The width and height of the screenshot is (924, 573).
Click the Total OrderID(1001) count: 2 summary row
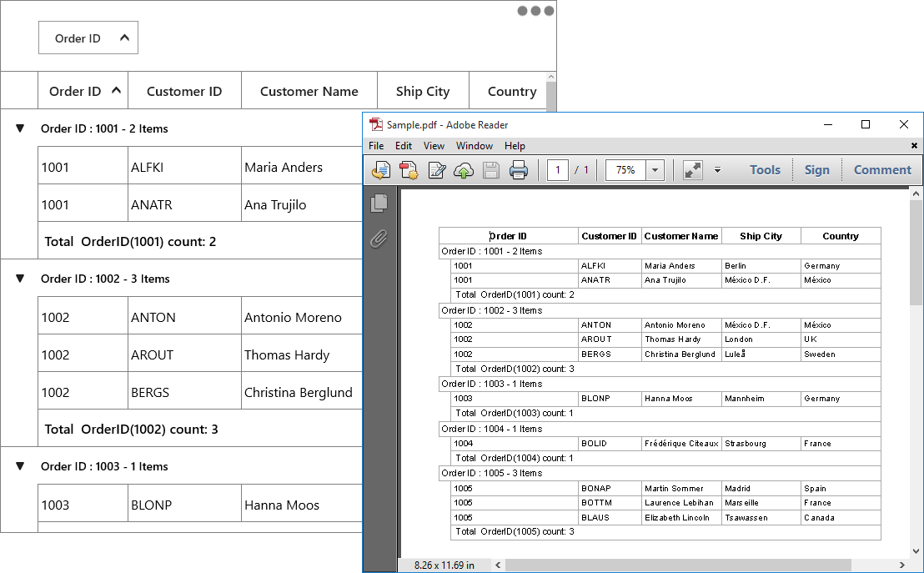click(x=200, y=240)
